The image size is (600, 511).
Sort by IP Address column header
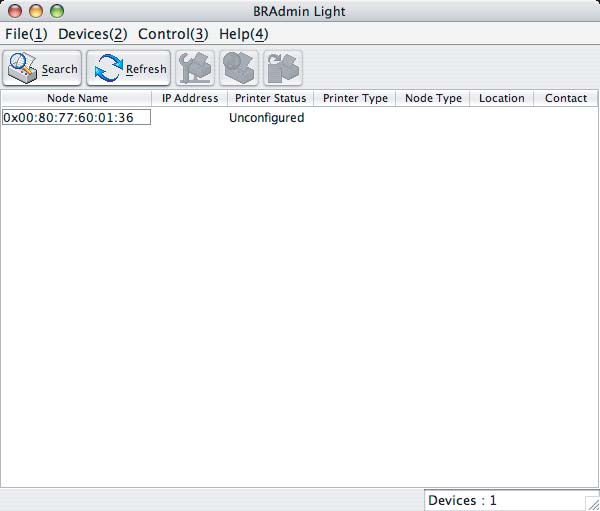click(190, 98)
